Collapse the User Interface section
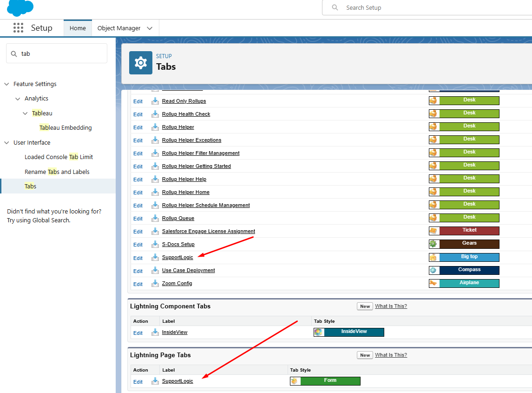 pos(7,143)
